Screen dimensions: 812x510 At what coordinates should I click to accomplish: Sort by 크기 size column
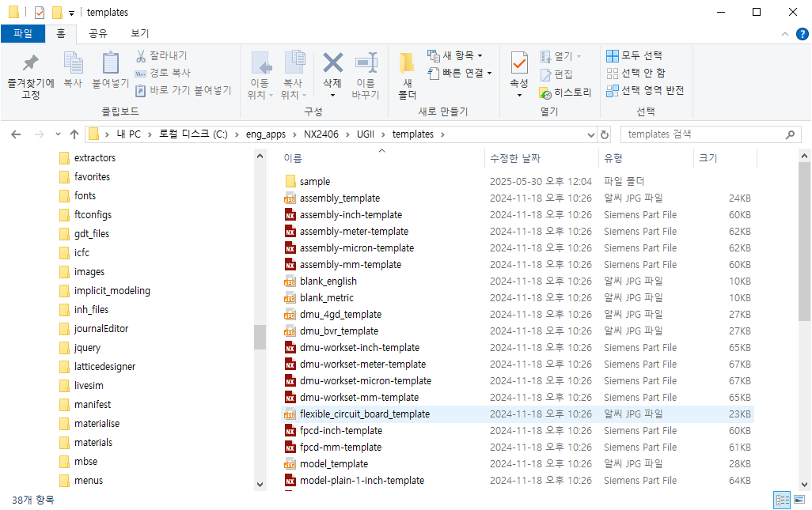pyautogui.click(x=708, y=158)
